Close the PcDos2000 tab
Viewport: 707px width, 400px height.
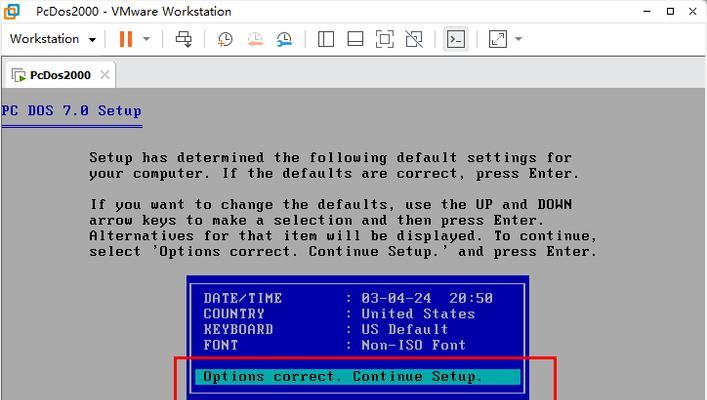(105, 75)
